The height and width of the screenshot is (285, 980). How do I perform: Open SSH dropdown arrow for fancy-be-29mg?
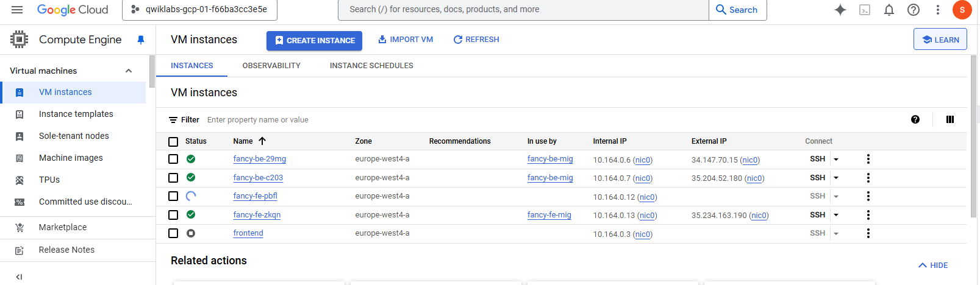(x=836, y=160)
